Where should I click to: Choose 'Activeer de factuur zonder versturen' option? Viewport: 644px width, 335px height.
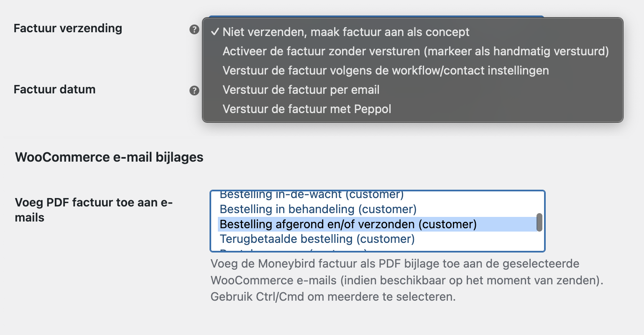pos(415,51)
